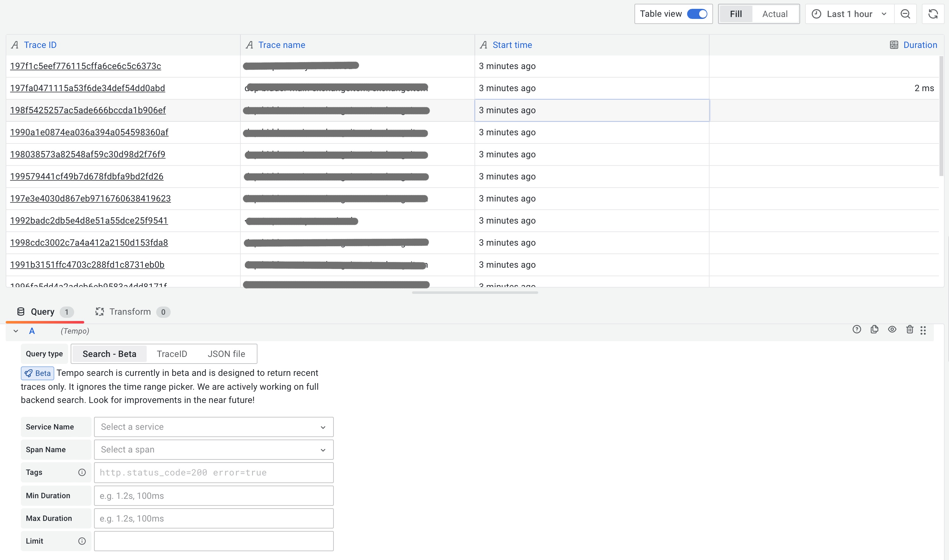Refresh the data with the refresh icon
Screen dimensions: 949x560
933,14
